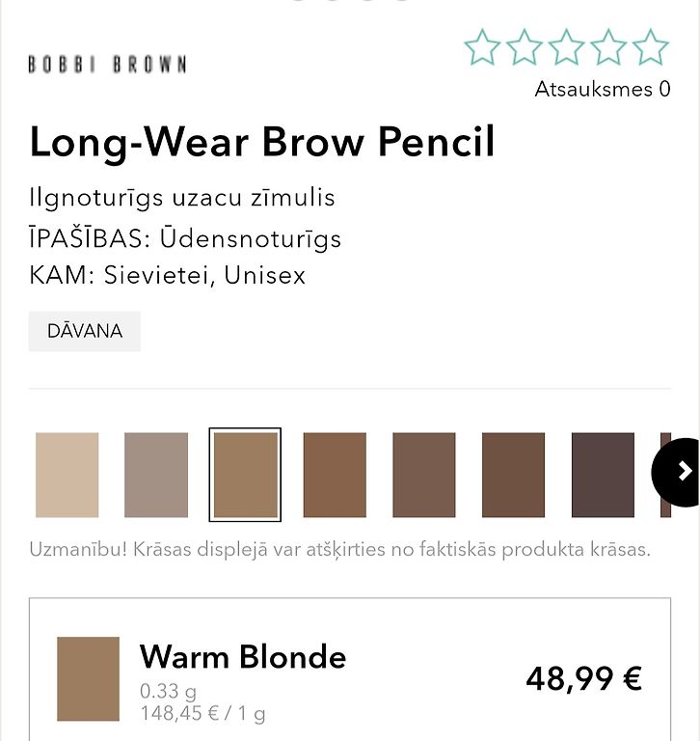Click the Warm Blonde product thumbnail

pyautogui.click(x=89, y=679)
